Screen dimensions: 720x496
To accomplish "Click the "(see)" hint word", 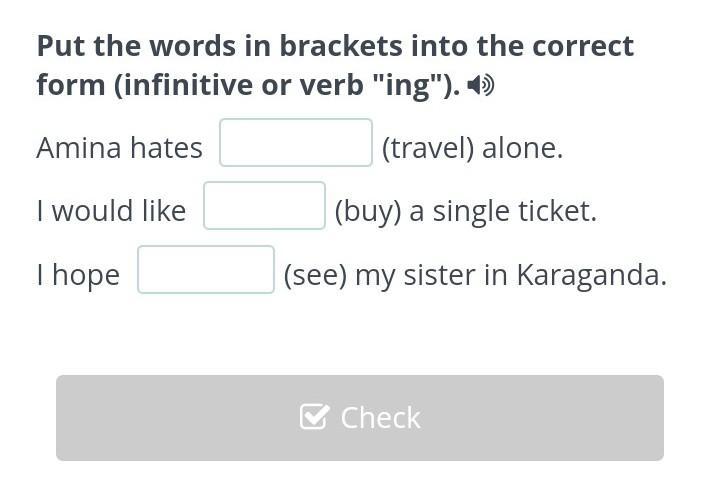I will click(x=314, y=275).
